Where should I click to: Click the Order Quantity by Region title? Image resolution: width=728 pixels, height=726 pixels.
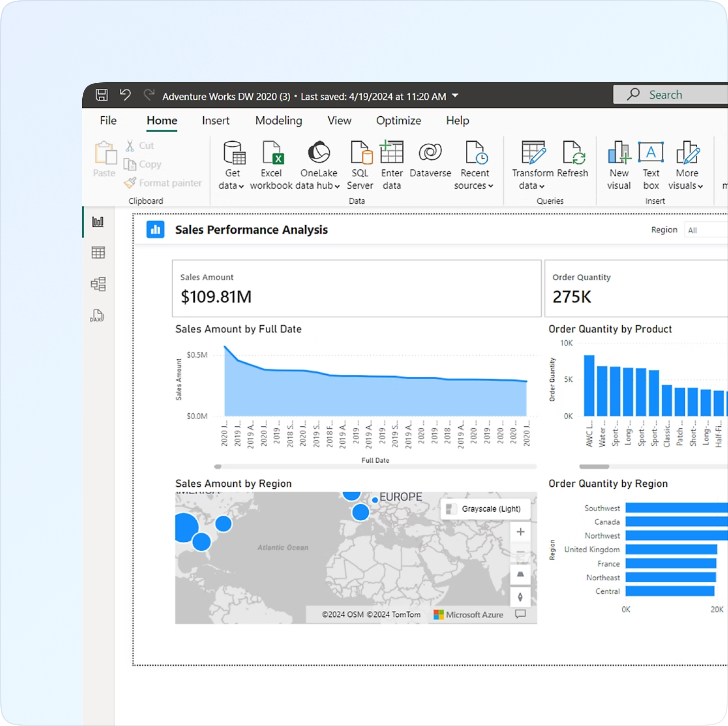click(x=608, y=484)
